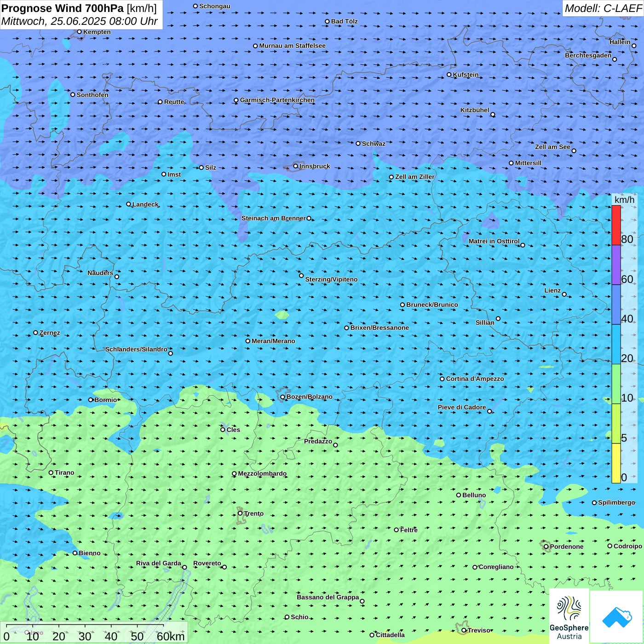This screenshot has width=644, height=644.
Task: Click the Kufstein label
Action: (466, 75)
